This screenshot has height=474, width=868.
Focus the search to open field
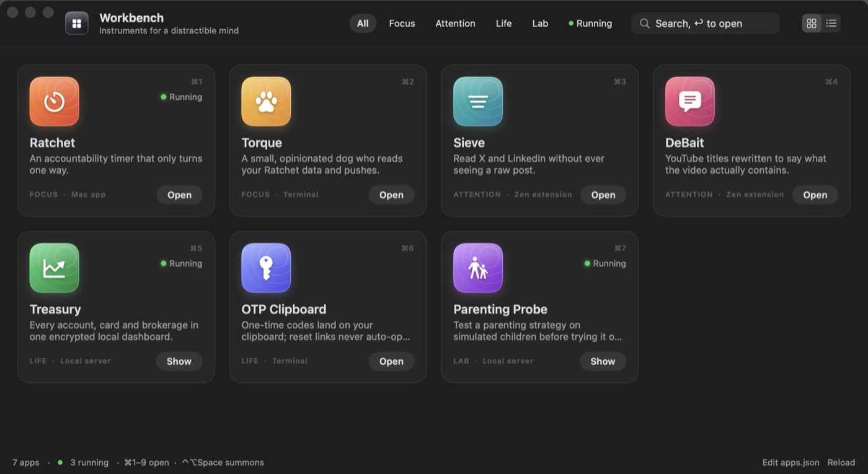point(705,24)
